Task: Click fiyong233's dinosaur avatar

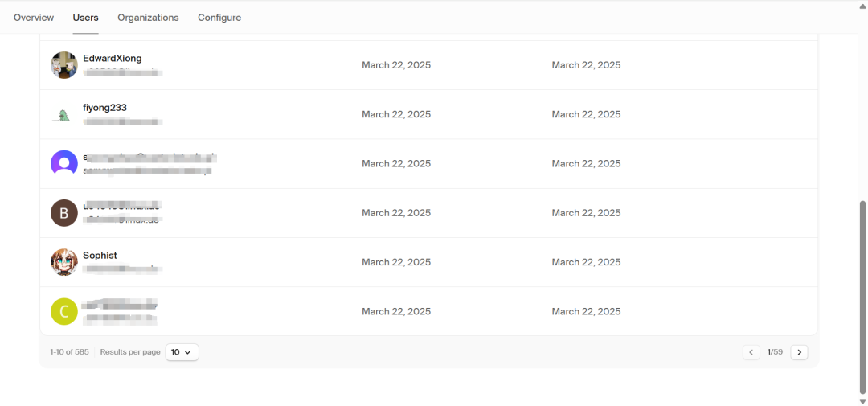Action: click(64, 114)
